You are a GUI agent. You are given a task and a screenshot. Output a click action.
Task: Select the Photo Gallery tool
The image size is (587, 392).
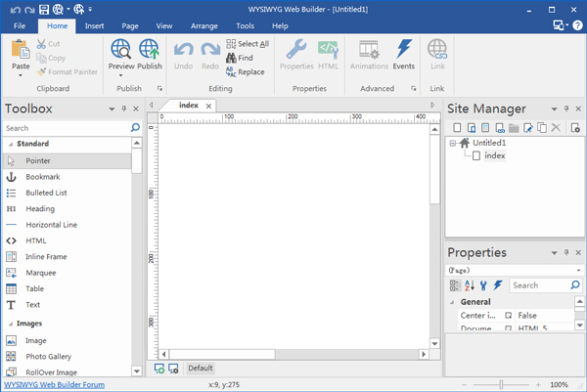(68, 357)
